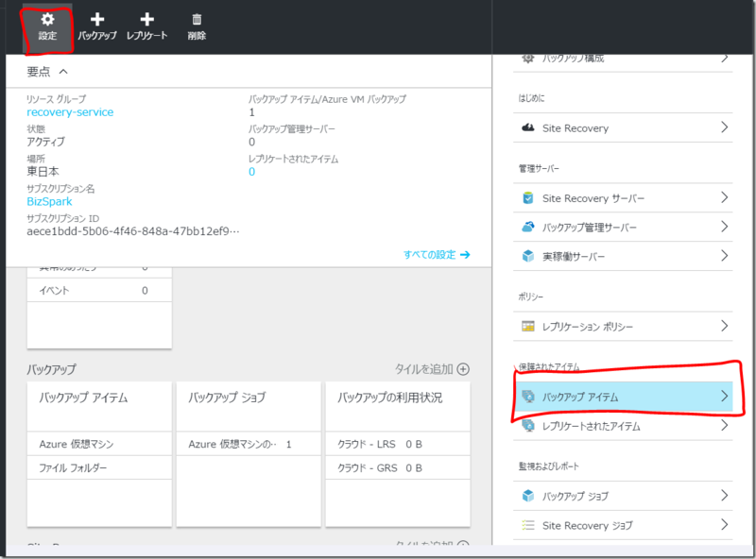Image resolution: width=756 pixels, height=559 pixels.
Task: Open レプリケートされたアイテム in settings list
Action: (623, 426)
